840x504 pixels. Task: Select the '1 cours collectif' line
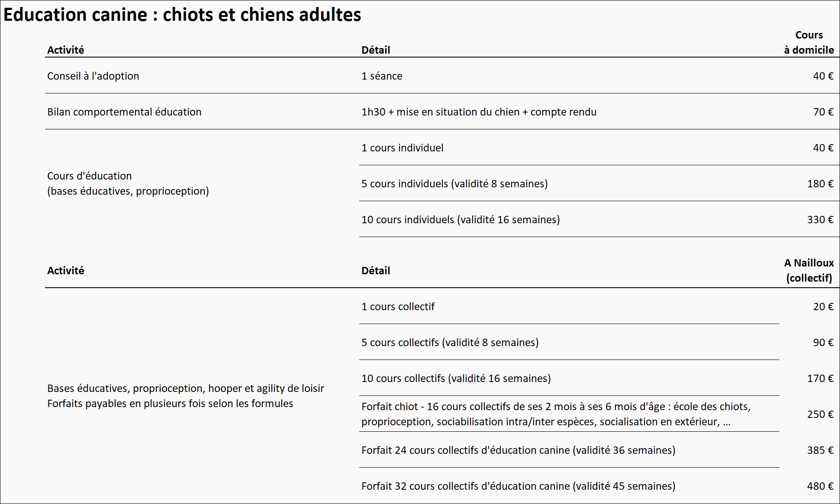(398, 307)
